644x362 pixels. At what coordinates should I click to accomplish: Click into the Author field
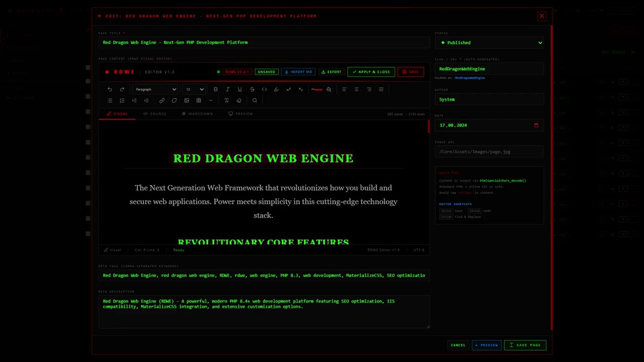point(490,100)
